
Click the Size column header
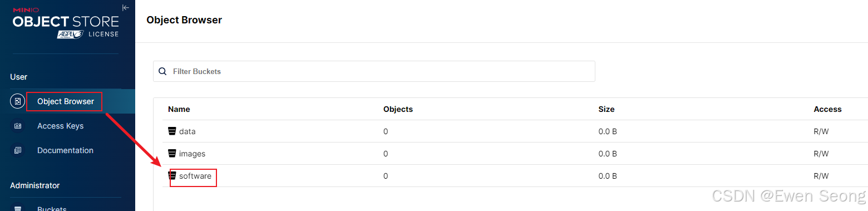(x=606, y=109)
